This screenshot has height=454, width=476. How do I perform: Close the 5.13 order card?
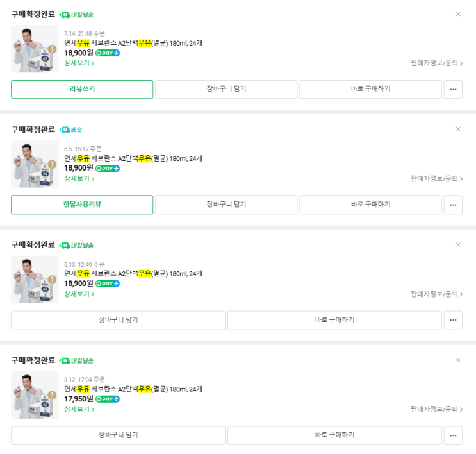(x=458, y=244)
